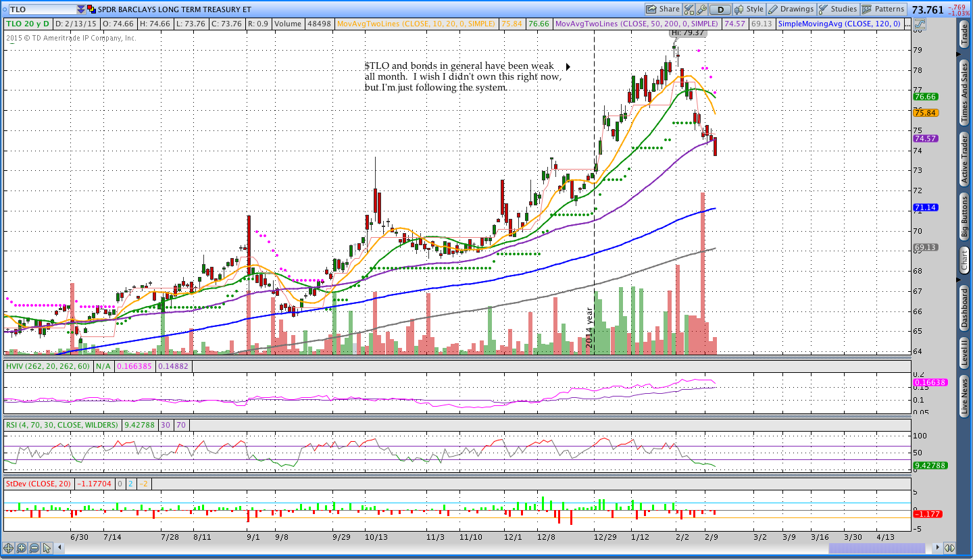Open the Big Buttons side tab
Screen dimensions: 973x560
[x=965, y=217]
